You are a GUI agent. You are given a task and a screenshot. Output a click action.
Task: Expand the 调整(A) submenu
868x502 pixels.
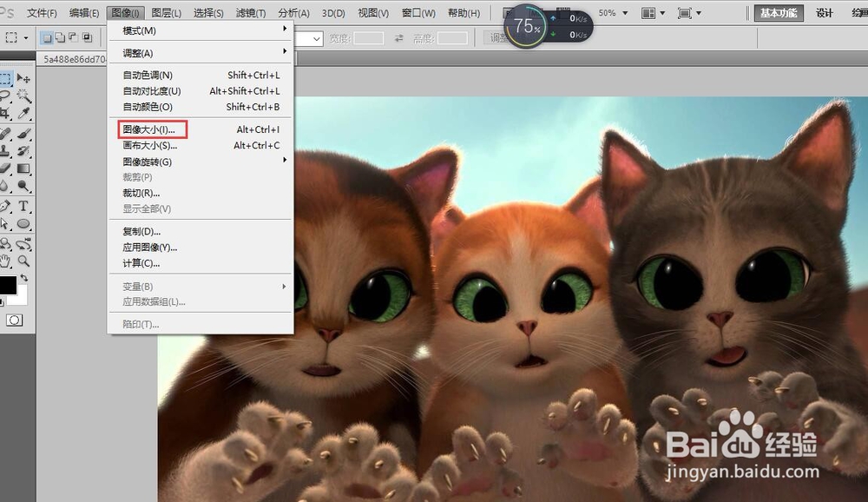[201, 53]
